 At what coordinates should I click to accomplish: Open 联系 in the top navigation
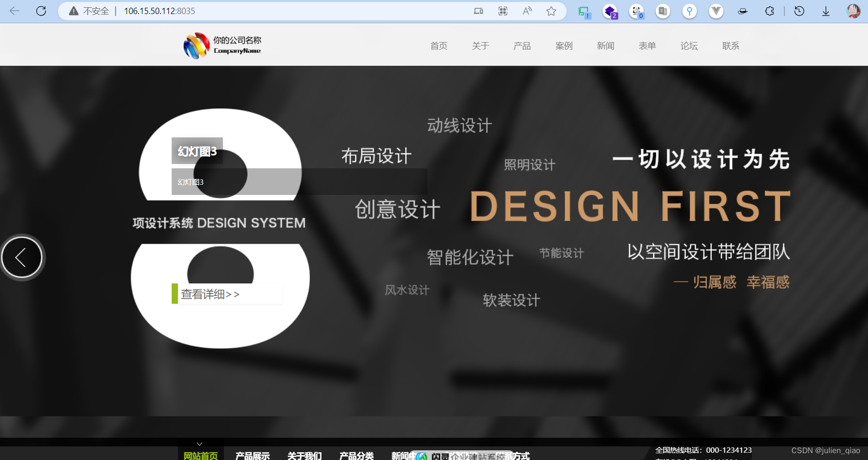731,45
